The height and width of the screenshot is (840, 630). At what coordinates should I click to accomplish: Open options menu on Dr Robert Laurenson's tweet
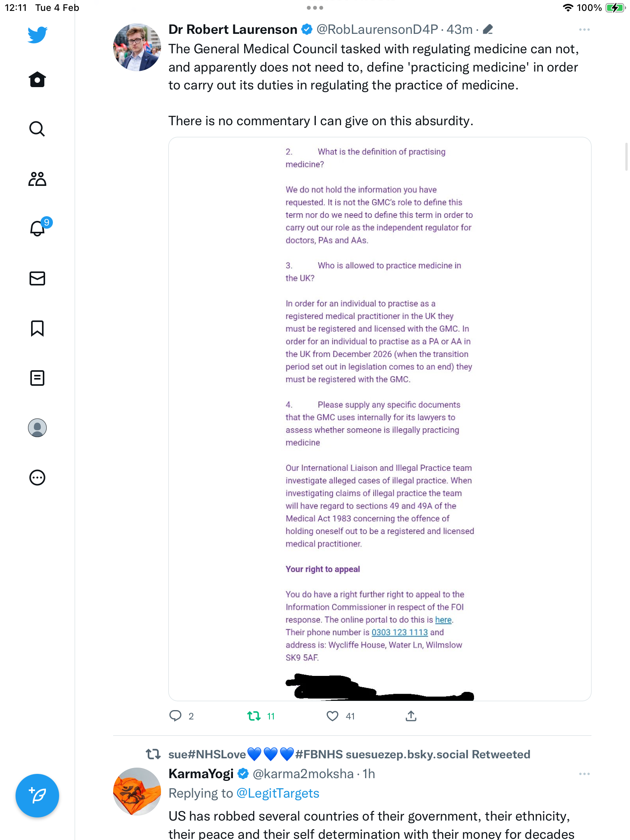click(x=584, y=30)
